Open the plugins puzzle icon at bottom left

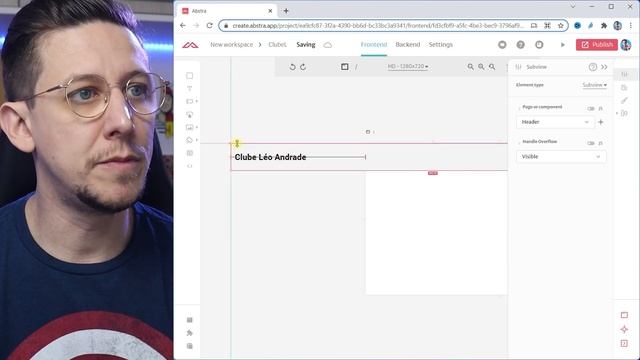[189, 333]
